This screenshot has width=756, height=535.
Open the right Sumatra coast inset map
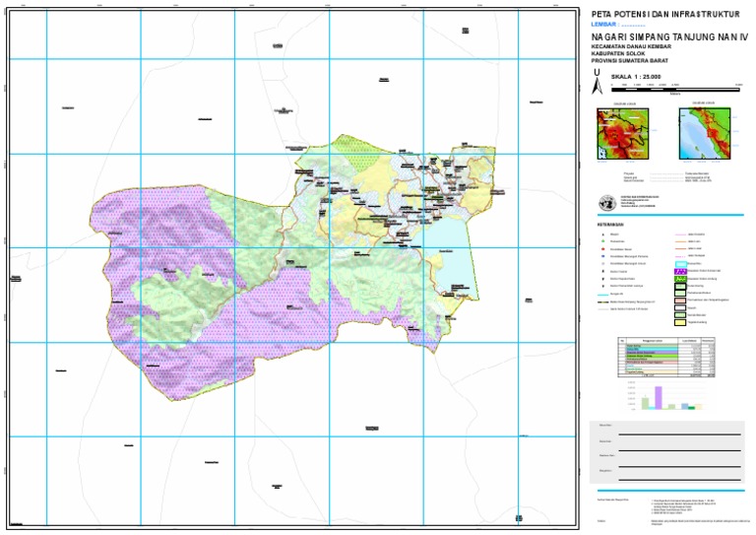[704, 132]
